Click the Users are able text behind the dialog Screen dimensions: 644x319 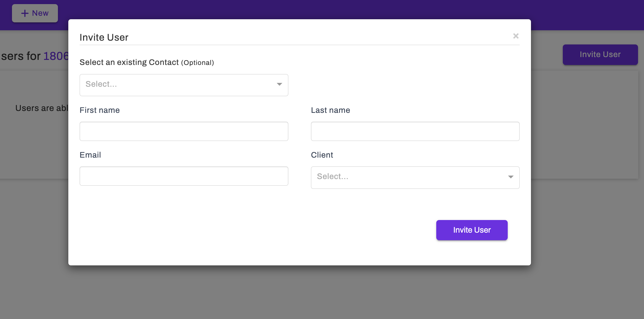pos(42,108)
